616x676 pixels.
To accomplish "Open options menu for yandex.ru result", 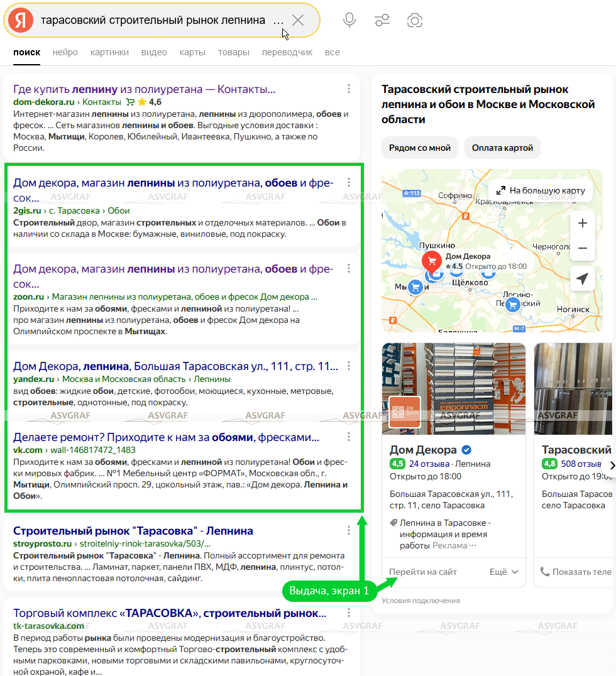I will tap(349, 366).
